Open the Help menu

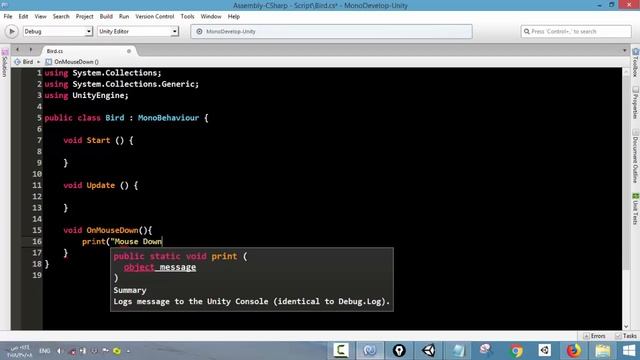[234, 16]
